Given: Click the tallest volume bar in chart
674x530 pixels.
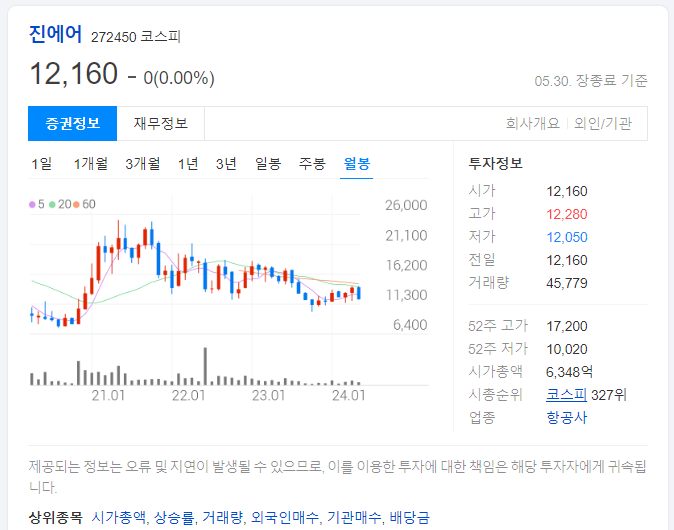Looking at the screenshot, I should (205, 366).
